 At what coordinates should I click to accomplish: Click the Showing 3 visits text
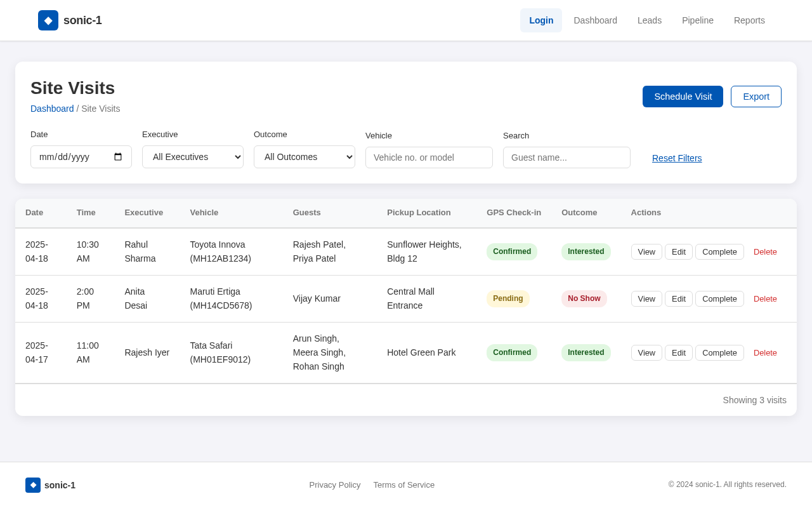[x=754, y=400]
